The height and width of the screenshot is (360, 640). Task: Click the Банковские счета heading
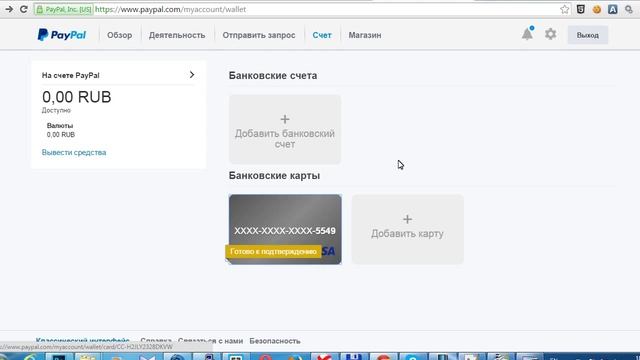point(273,76)
